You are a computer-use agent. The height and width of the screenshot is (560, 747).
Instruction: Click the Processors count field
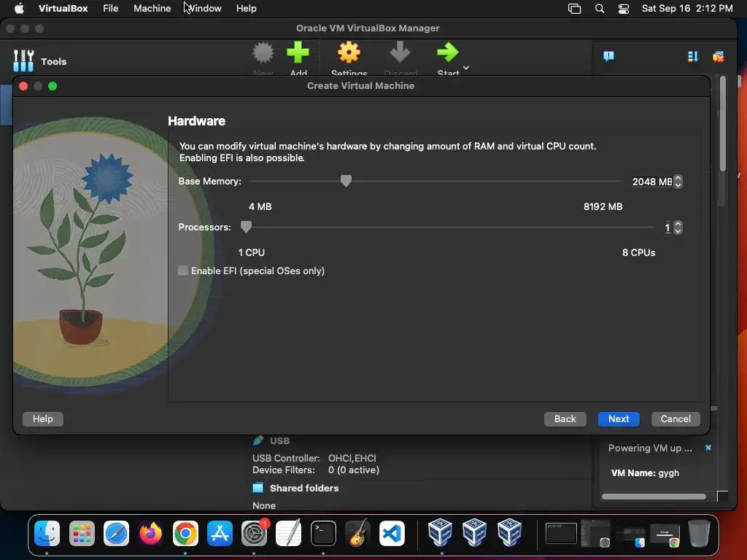[x=667, y=227]
